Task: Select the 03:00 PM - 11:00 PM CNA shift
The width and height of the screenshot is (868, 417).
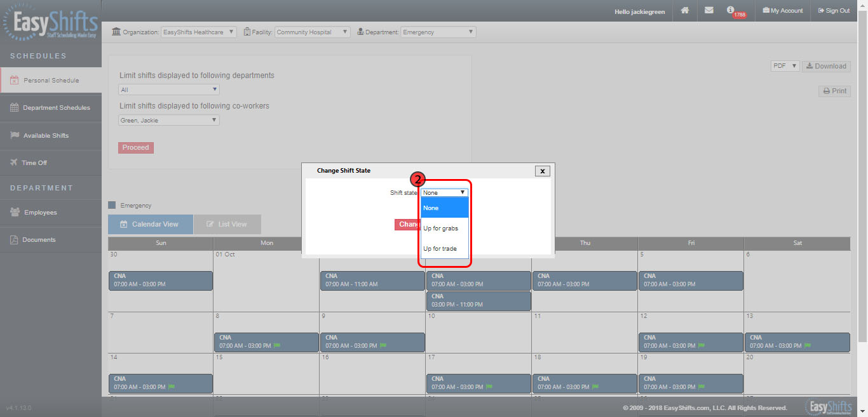Action: point(478,301)
